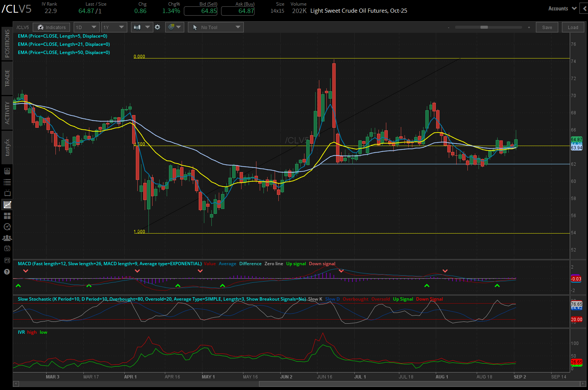Switch to the Trade tab
Image resolution: width=588 pixels, height=390 pixels.
click(7, 78)
